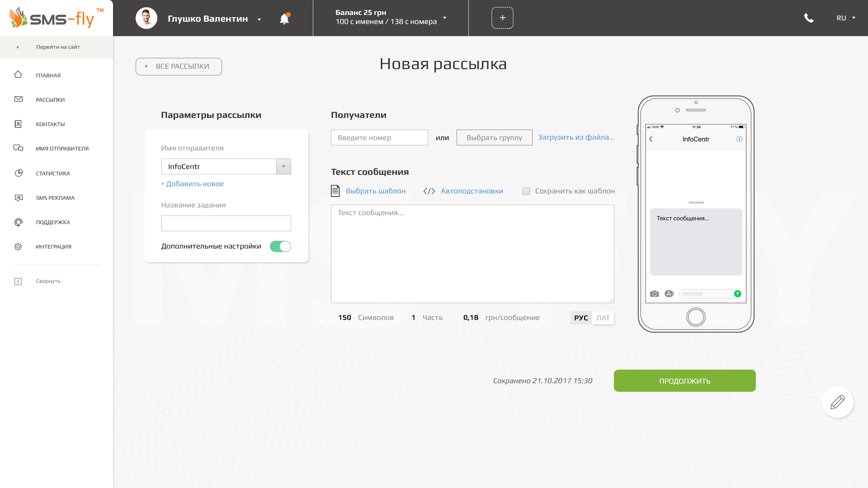Click the pie chart Статистика icon
Screen dimensions: 868x488
coord(19,173)
